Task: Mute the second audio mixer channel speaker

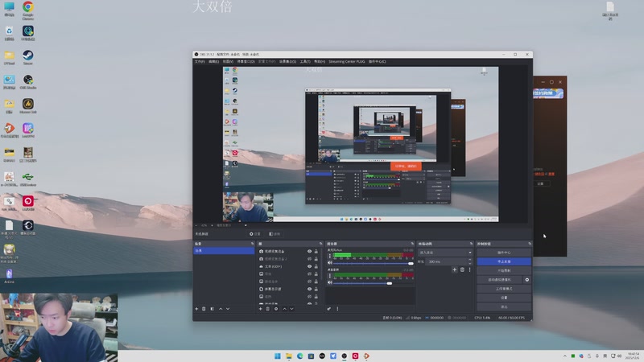Action: 330,282
